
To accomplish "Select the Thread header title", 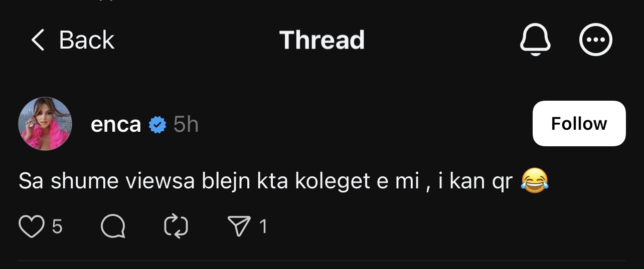I will [322, 40].
